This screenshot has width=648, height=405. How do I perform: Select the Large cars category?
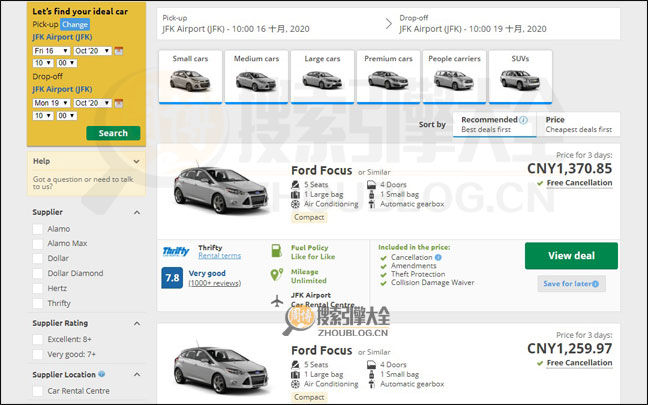coord(322,76)
